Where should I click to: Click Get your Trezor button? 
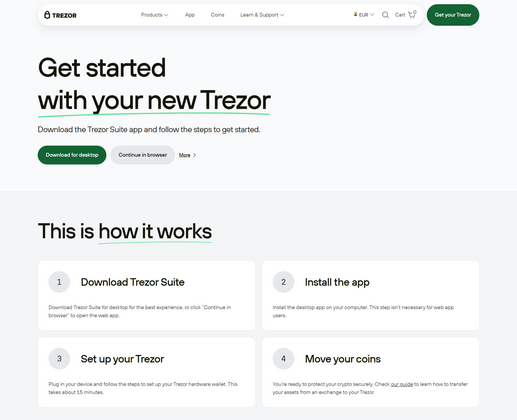[453, 15]
